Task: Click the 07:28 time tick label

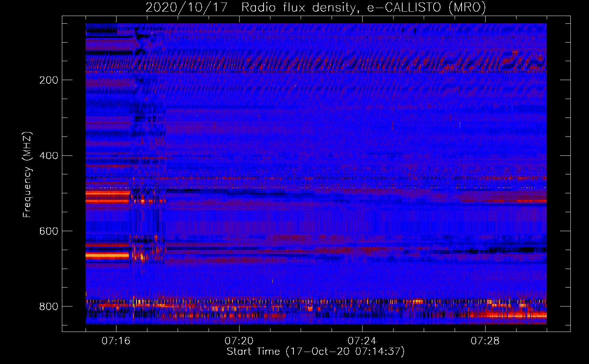Action: [x=485, y=341]
